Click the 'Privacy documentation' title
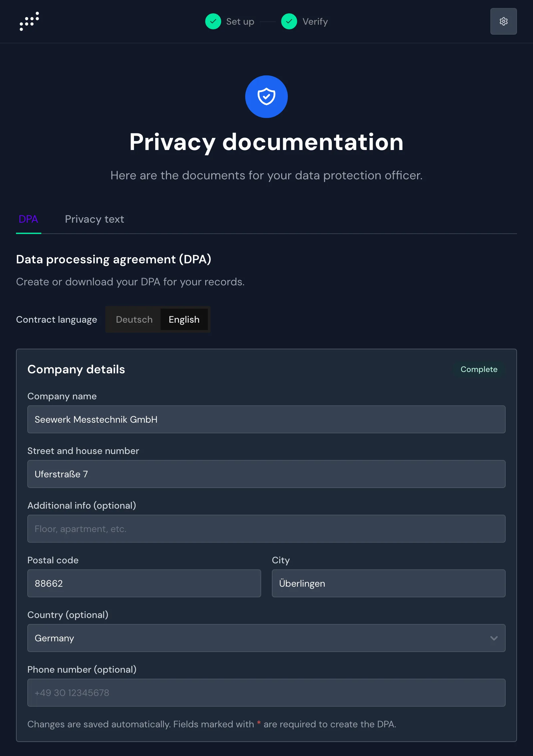 pos(266,142)
